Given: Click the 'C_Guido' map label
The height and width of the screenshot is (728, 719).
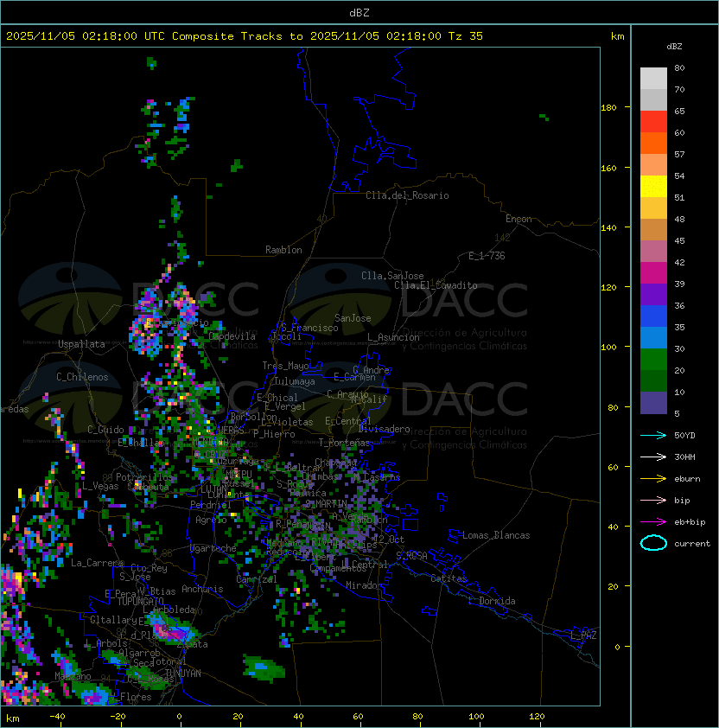Looking at the screenshot, I should tap(105, 430).
